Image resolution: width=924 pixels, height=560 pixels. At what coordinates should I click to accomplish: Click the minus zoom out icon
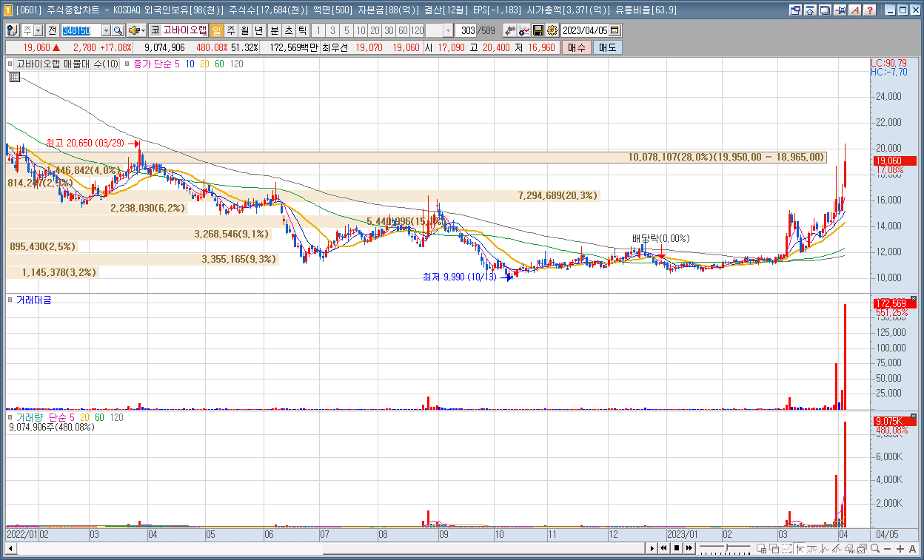887,549
